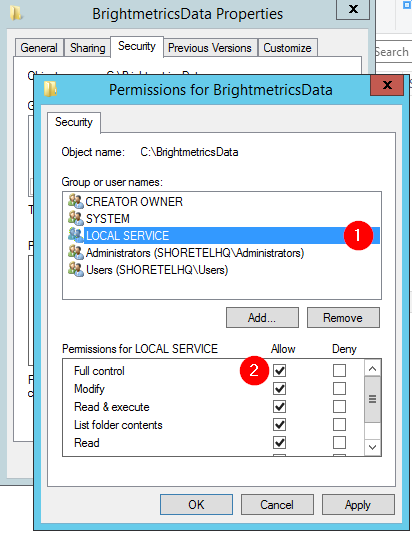
Task: Click the List folder contents label
Action: click(118, 425)
